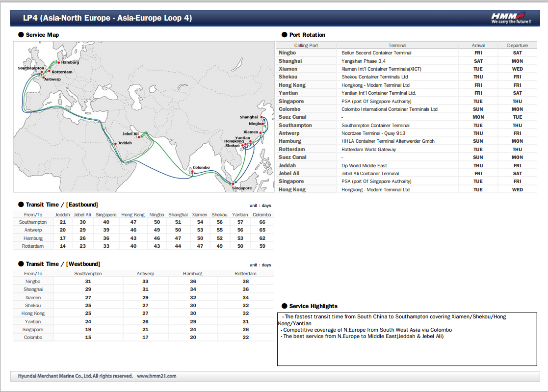548x392 pixels.
Task: Select the Arrival column header
Action: (478, 45)
